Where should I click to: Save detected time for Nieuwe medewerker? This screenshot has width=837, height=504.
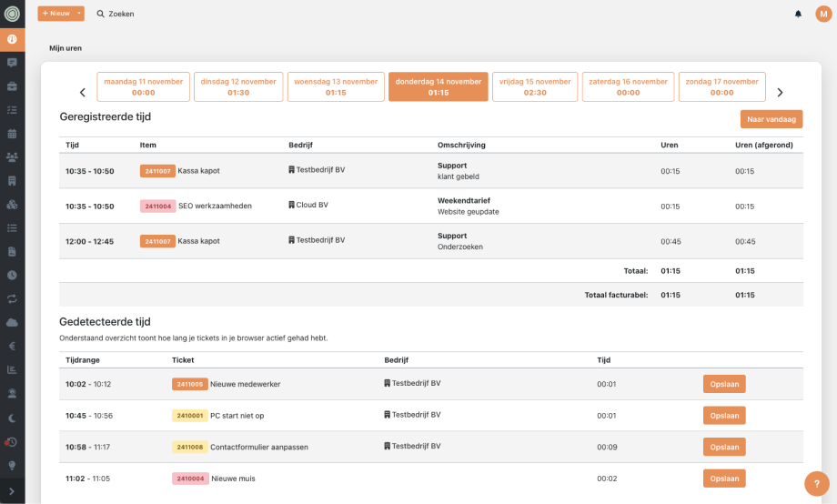tap(724, 384)
